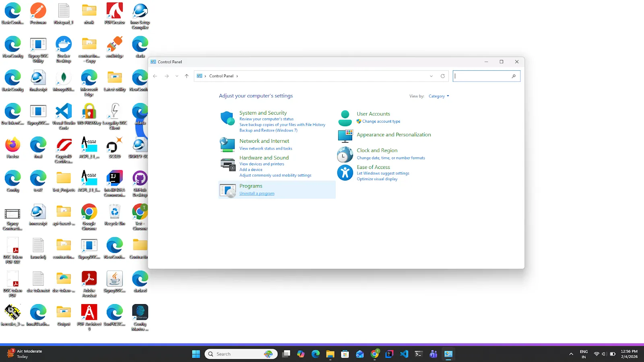Select the Visual Studio Code desktop icon
Screen dimensions: 644x362
tap(64, 117)
